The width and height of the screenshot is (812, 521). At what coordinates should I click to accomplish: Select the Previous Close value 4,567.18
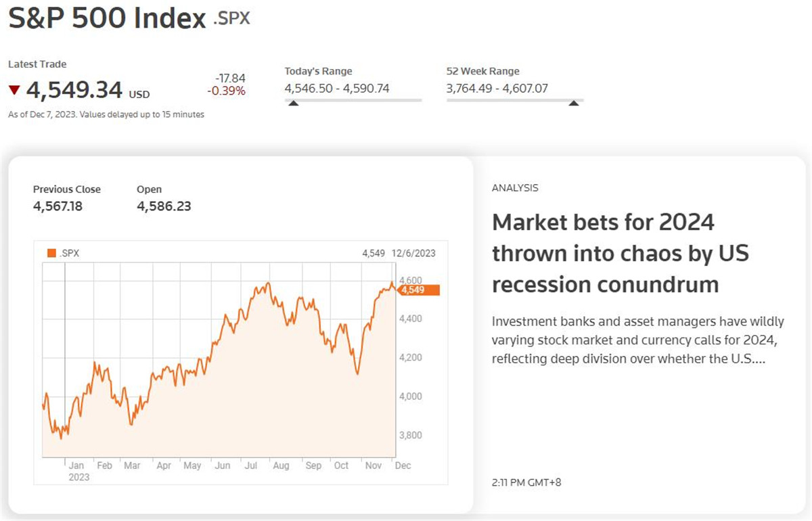(58, 206)
